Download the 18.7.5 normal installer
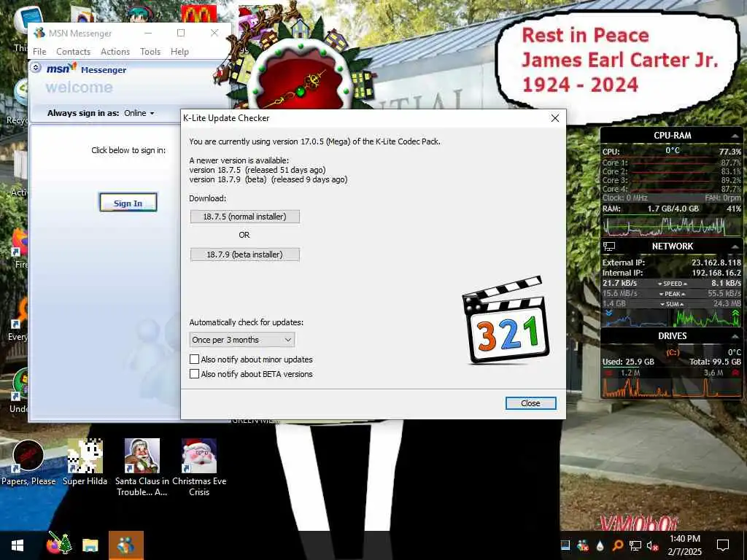 click(x=245, y=217)
